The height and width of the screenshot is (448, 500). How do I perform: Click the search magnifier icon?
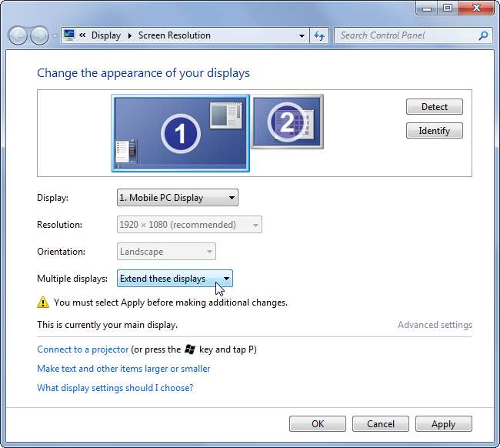tap(483, 35)
